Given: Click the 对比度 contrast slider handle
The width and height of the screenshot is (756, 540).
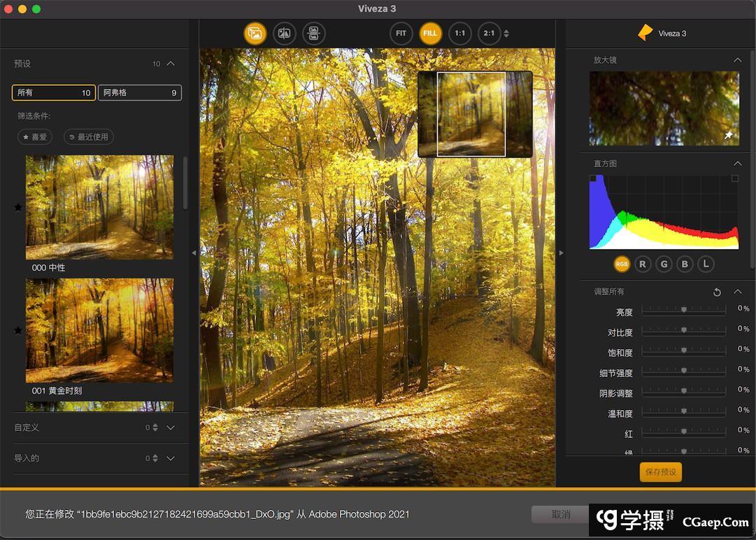Looking at the screenshot, I should coord(684,329).
